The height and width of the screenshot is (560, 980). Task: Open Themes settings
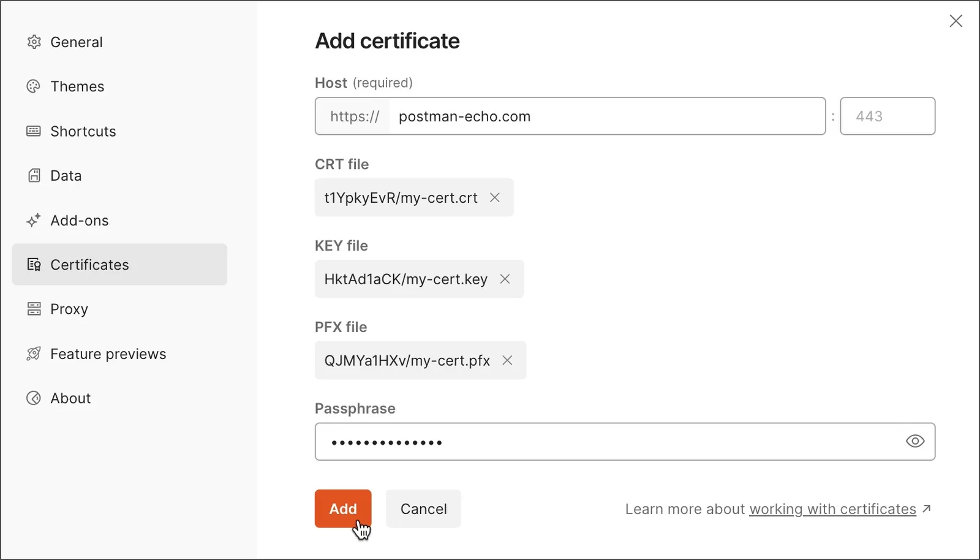pos(119,86)
